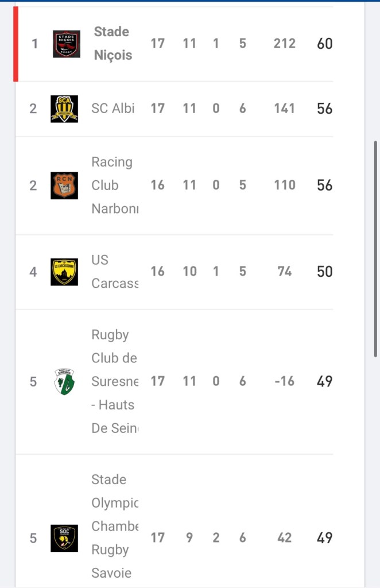Select the 42 points difference for Chambéry
This screenshot has width=380, height=588.
tap(284, 538)
